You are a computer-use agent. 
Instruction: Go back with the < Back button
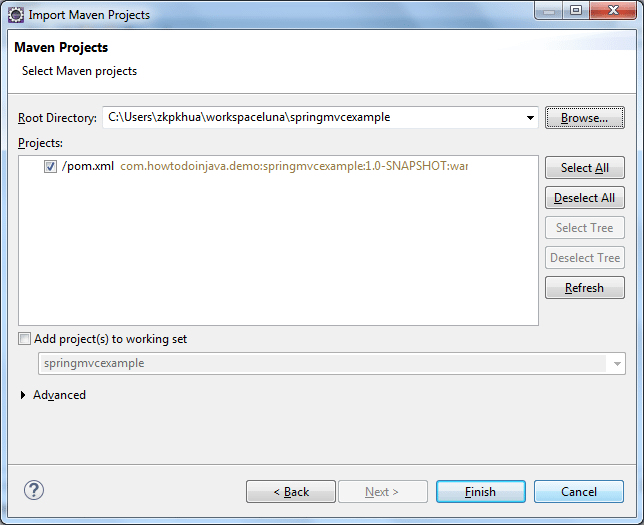(291, 492)
